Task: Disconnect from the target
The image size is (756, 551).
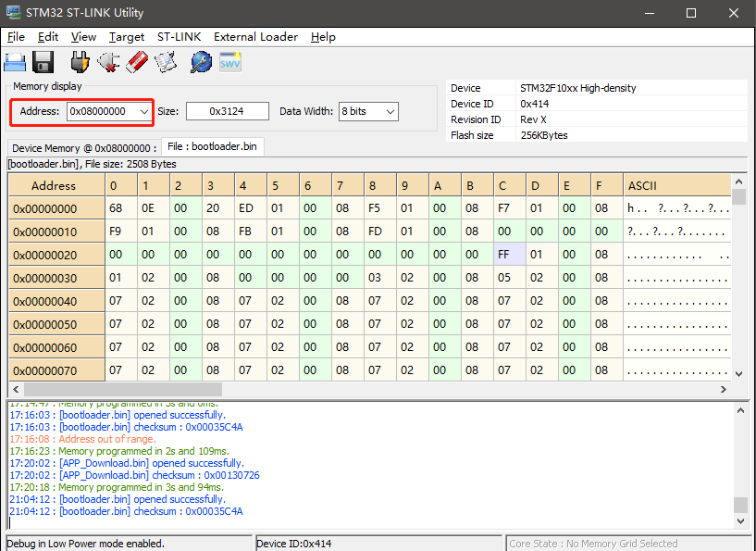Action: coord(109,61)
